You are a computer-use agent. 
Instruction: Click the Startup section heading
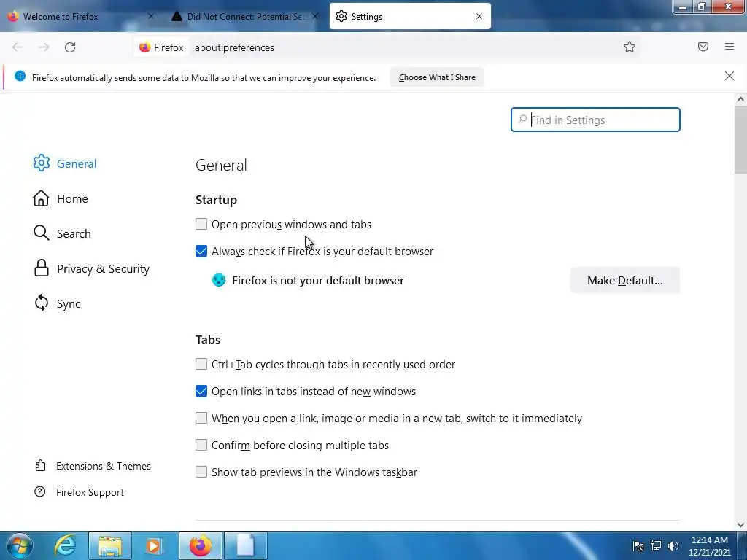tap(216, 200)
